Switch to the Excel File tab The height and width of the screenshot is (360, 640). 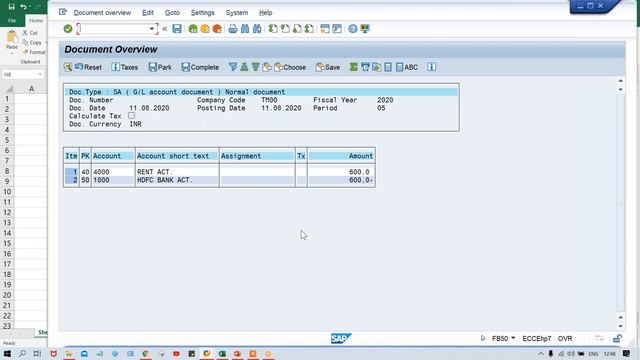[x=12, y=20]
